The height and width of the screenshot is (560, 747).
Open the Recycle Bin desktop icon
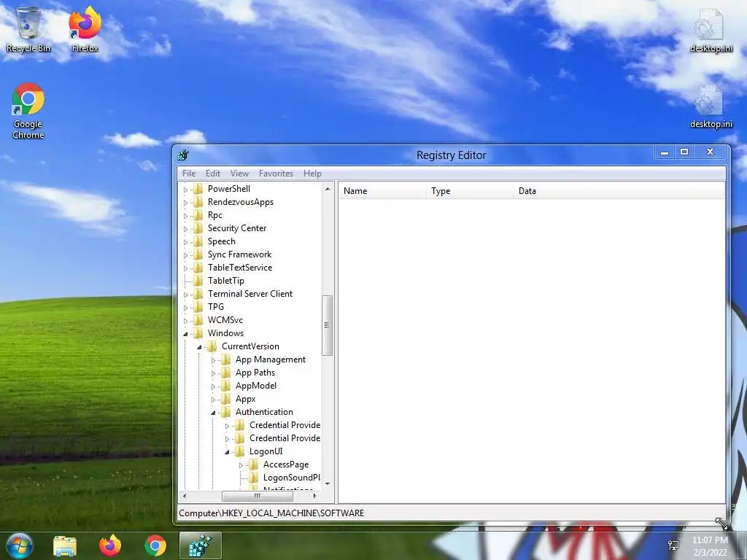(28, 29)
